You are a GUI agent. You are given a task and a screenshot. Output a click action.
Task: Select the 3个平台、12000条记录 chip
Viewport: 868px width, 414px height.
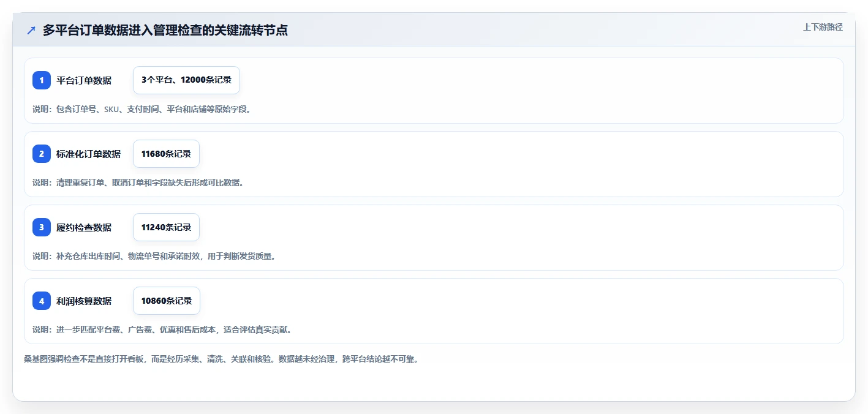[x=186, y=80]
